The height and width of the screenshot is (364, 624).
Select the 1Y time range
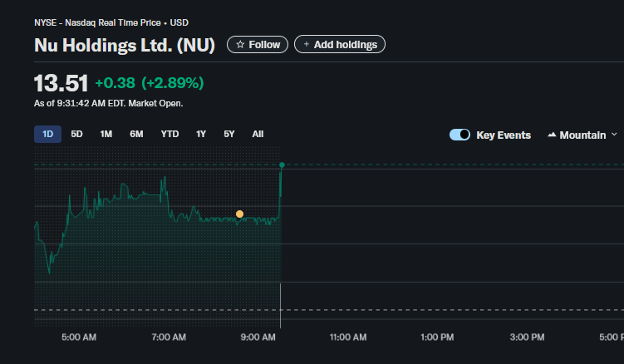pyautogui.click(x=201, y=134)
